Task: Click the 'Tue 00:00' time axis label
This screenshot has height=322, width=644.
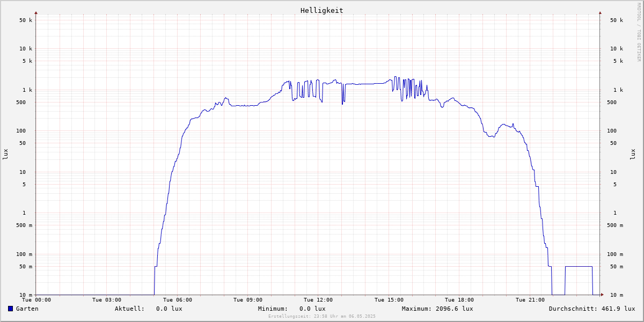Action: coord(36,300)
